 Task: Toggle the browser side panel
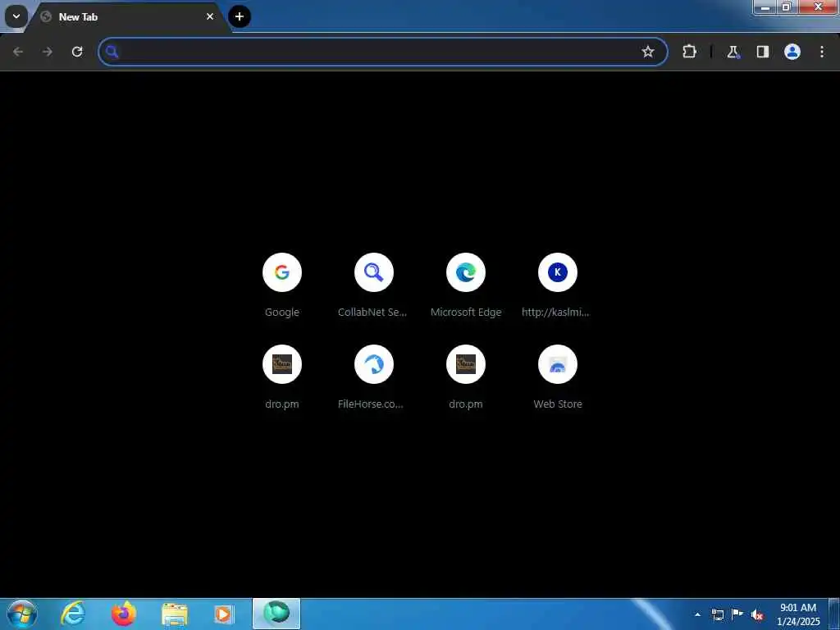(x=762, y=52)
